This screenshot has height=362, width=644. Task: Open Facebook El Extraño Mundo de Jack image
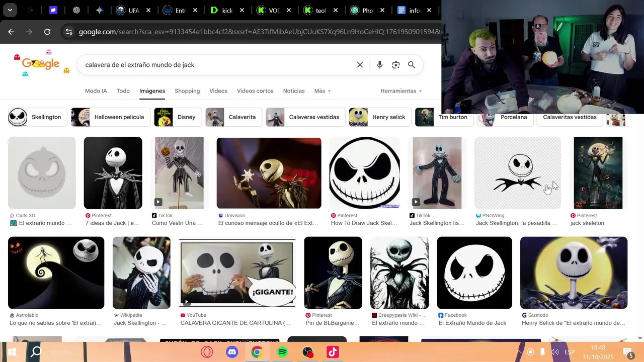click(474, 273)
